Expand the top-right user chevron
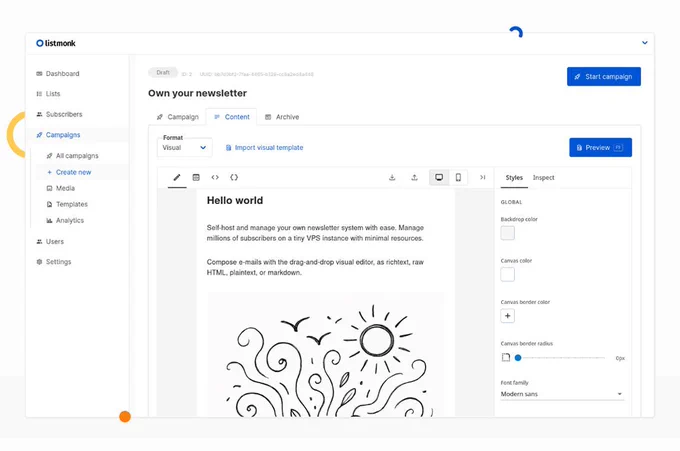Image resolution: width=680 pixels, height=451 pixels. point(645,43)
